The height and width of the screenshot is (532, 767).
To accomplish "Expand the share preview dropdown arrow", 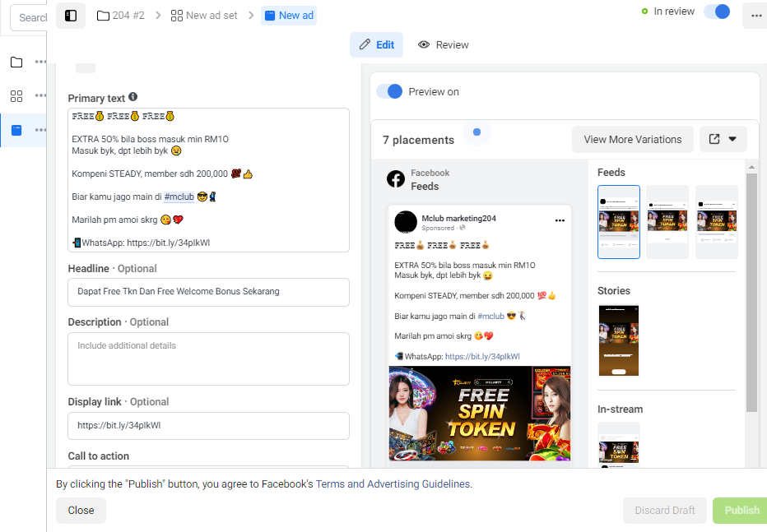I will pos(732,139).
